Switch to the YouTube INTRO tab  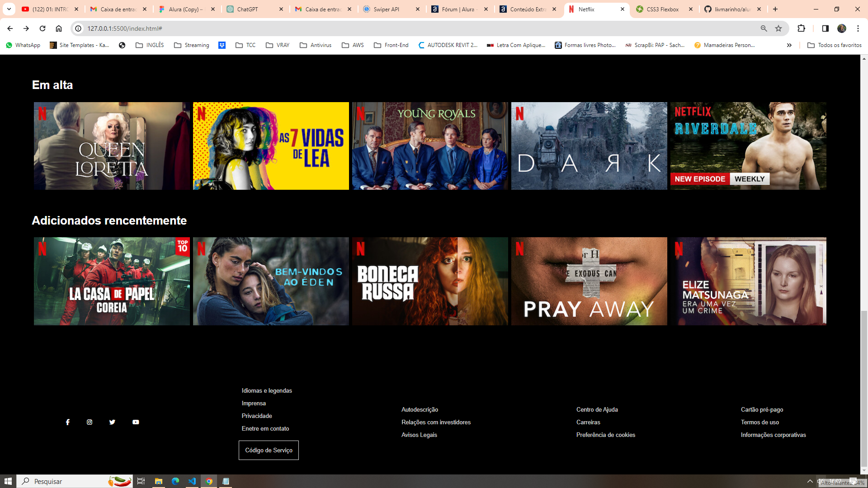click(50, 9)
